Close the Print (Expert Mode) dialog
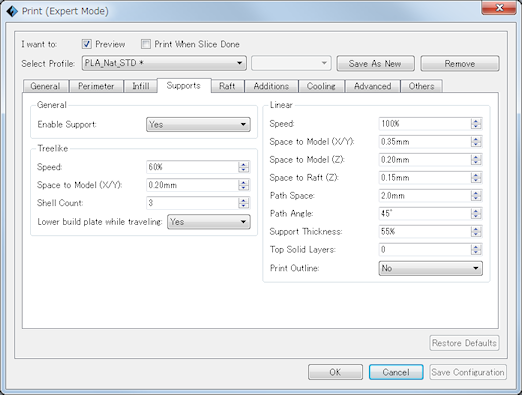 [x=499, y=8]
